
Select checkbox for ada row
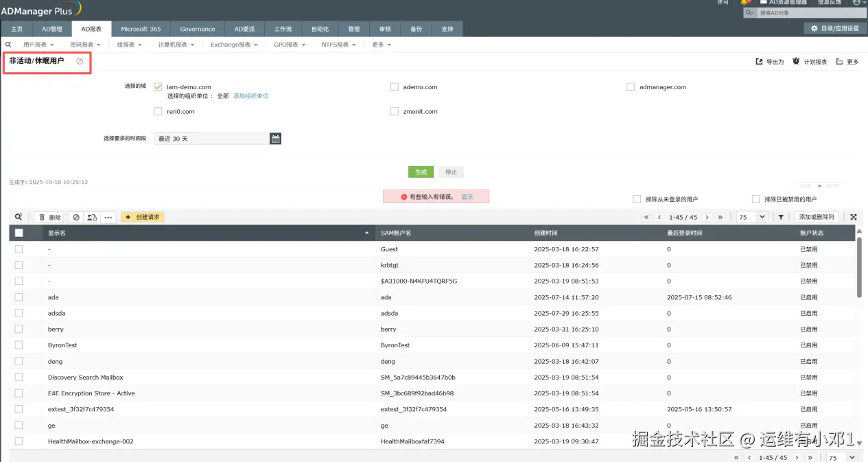click(19, 297)
